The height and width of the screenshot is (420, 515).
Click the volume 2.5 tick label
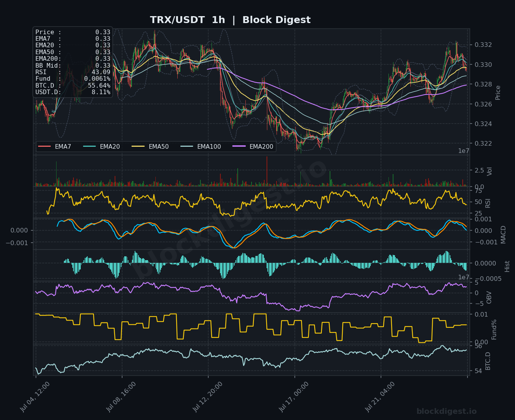click(479, 170)
